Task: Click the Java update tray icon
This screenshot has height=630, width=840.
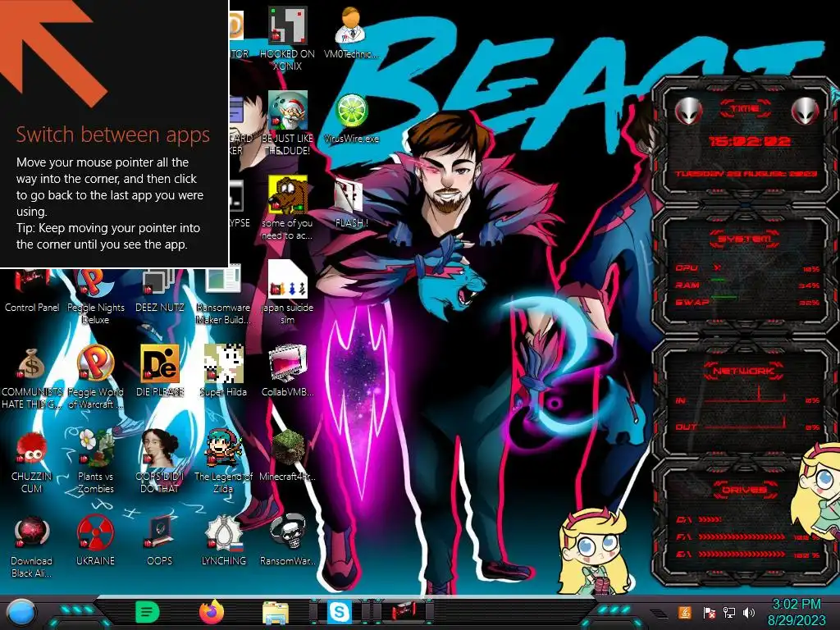Action: [685, 612]
